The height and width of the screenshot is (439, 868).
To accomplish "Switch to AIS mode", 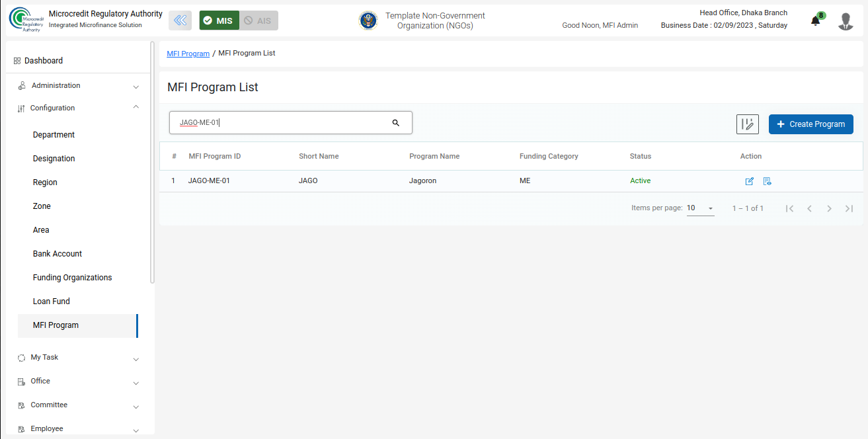I will coord(258,20).
